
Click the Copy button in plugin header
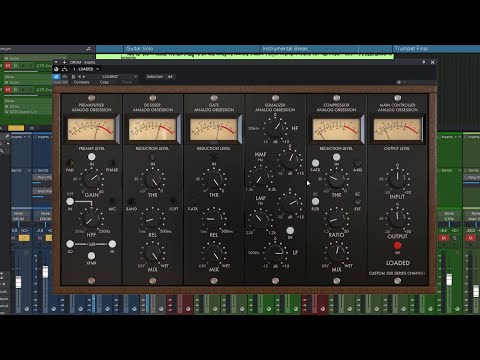pyautogui.click(x=104, y=82)
